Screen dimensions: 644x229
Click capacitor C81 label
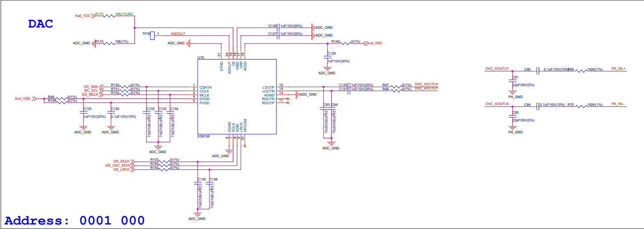pyautogui.click(x=515, y=77)
